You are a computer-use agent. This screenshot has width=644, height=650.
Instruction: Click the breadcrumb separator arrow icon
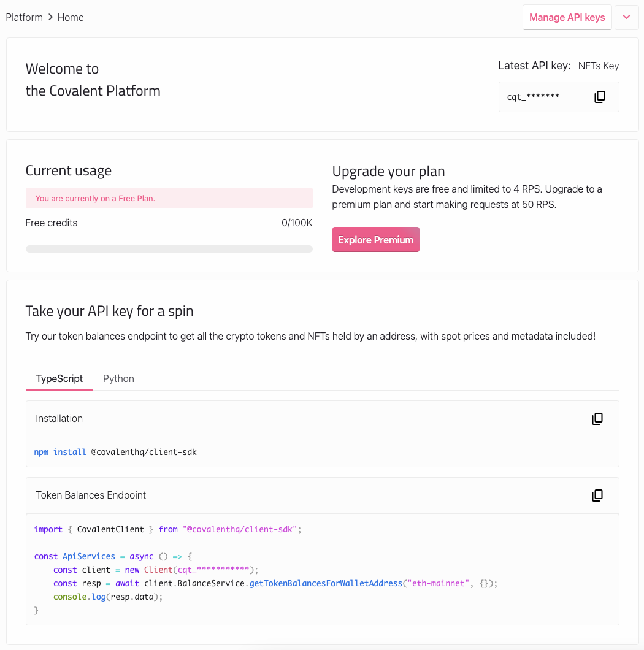point(50,17)
